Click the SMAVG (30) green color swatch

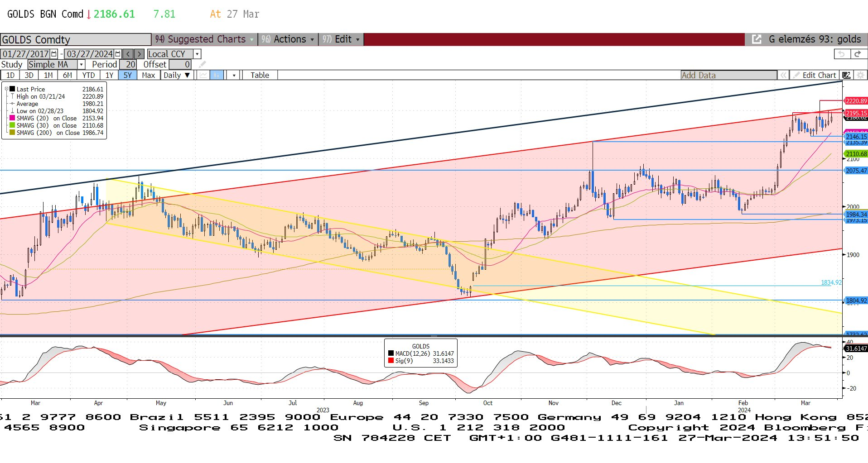pyautogui.click(x=12, y=125)
